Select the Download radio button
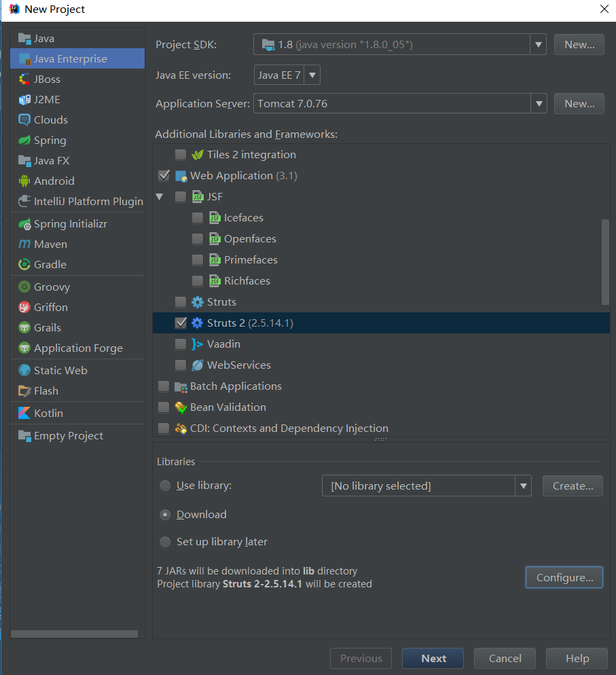Image resolution: width=616 pixels, height=675 pixels. (165, 515)
